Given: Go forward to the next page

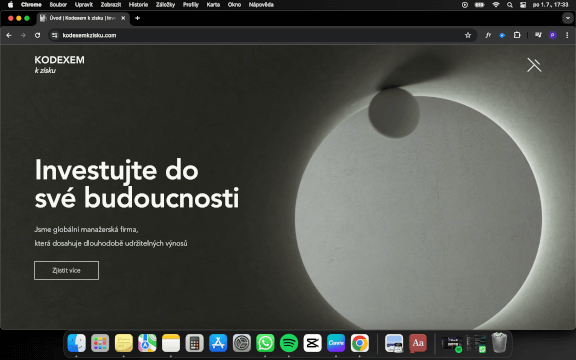Looking at the screenshot, I should click(23, 35).
